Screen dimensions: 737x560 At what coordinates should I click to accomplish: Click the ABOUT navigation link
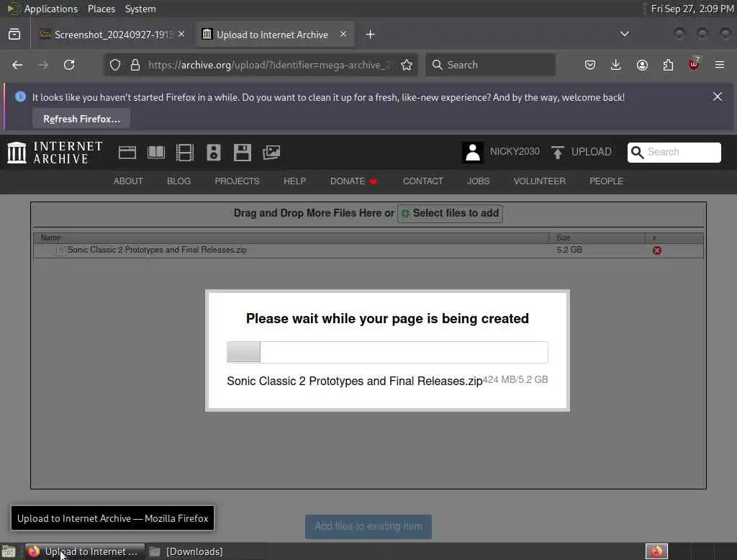point(128,181)
